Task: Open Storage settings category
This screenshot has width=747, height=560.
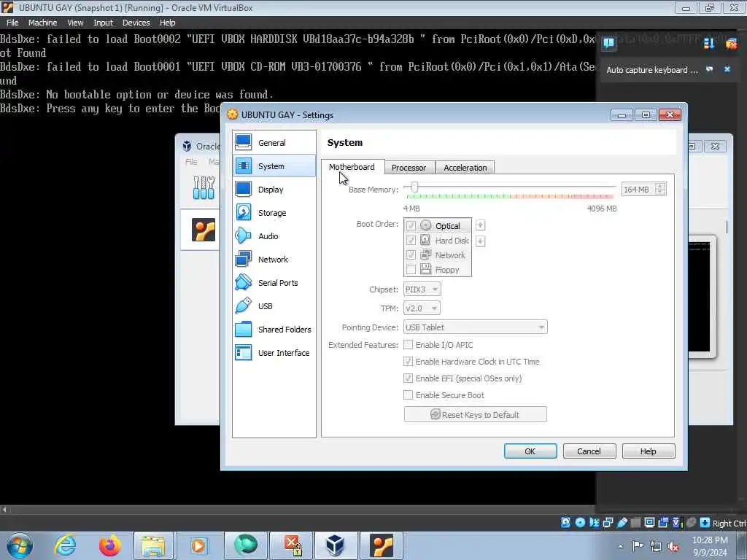Action: 274,212
